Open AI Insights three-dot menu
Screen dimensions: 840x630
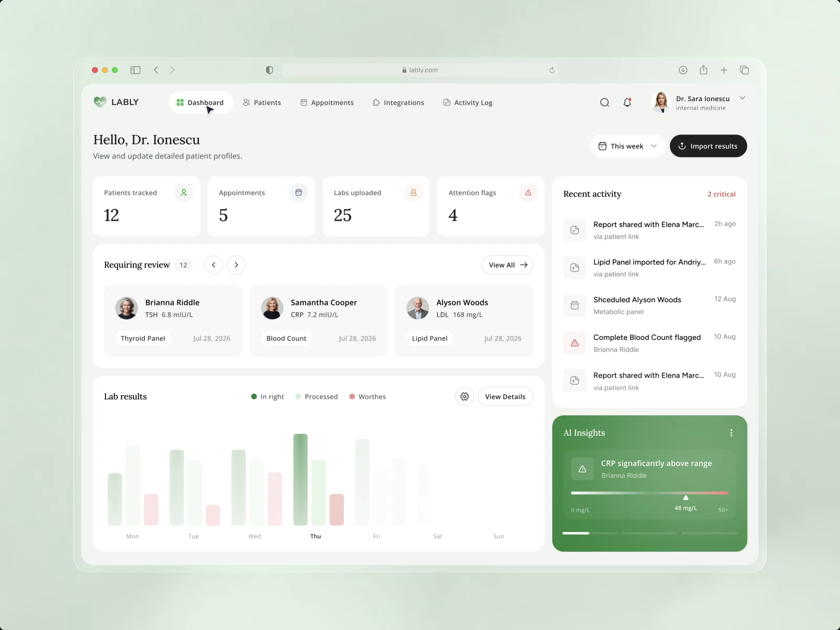731,433
